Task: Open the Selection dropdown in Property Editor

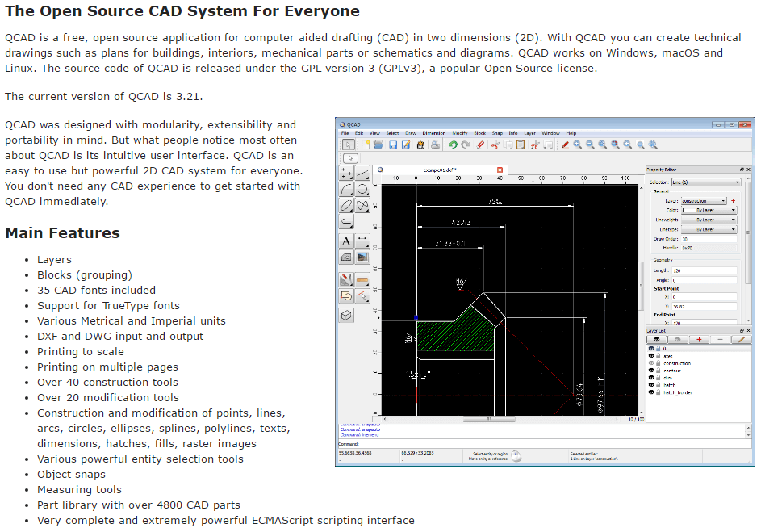Action: tap(707, 182)
